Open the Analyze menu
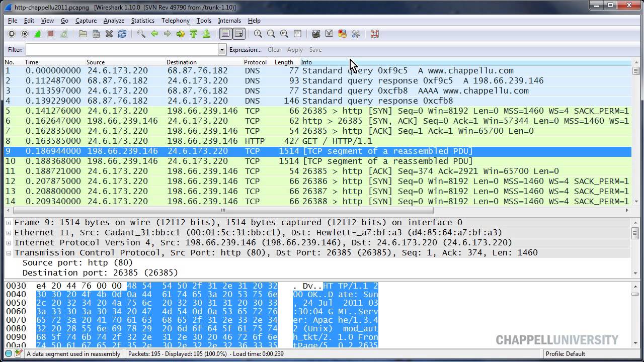This screenshot has height=362, width=644. coord(114,21)
